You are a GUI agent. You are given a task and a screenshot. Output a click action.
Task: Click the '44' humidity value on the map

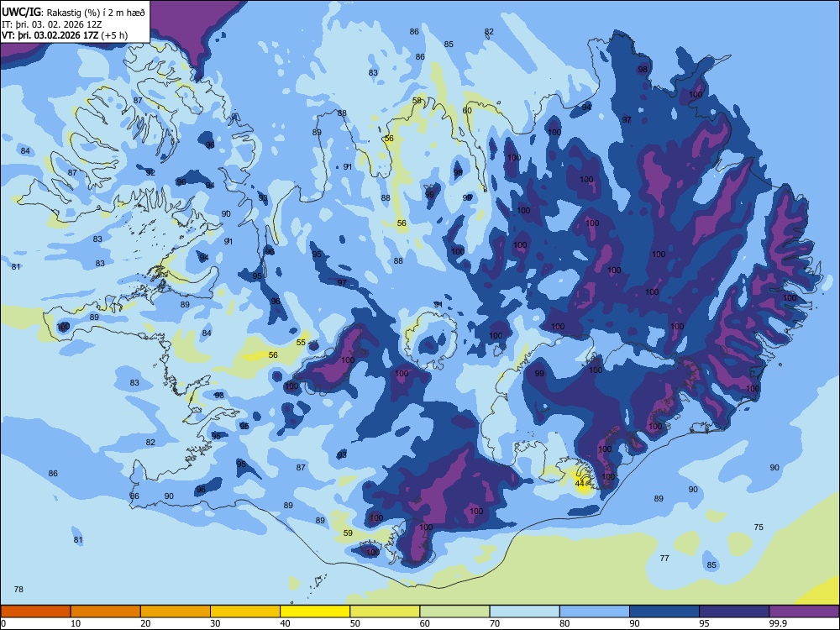click(580, 484)
